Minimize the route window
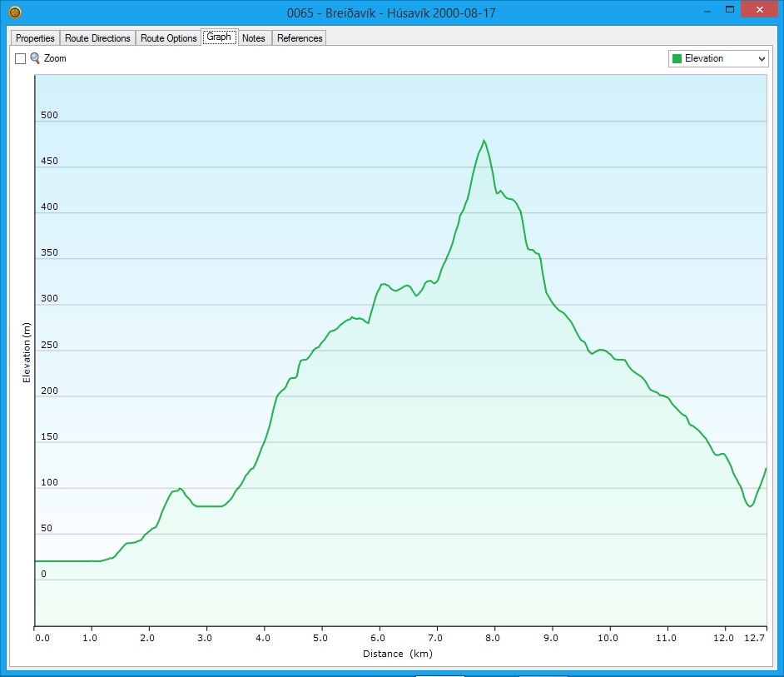 point(707,11)
